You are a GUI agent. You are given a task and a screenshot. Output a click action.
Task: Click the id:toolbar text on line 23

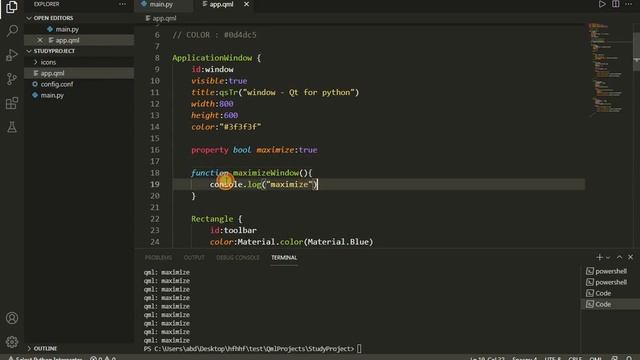tap(233, 231)
